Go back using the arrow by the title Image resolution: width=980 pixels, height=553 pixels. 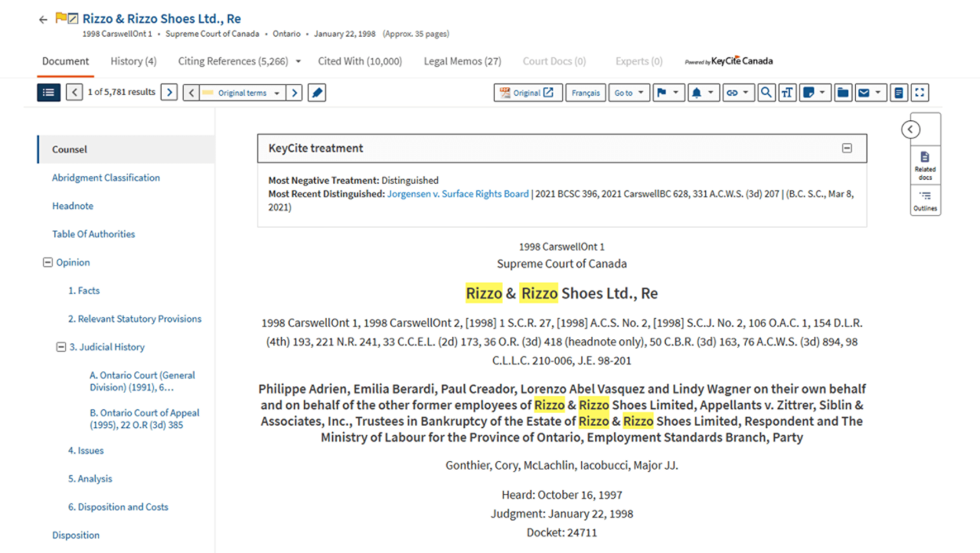(x=43, y=20)
